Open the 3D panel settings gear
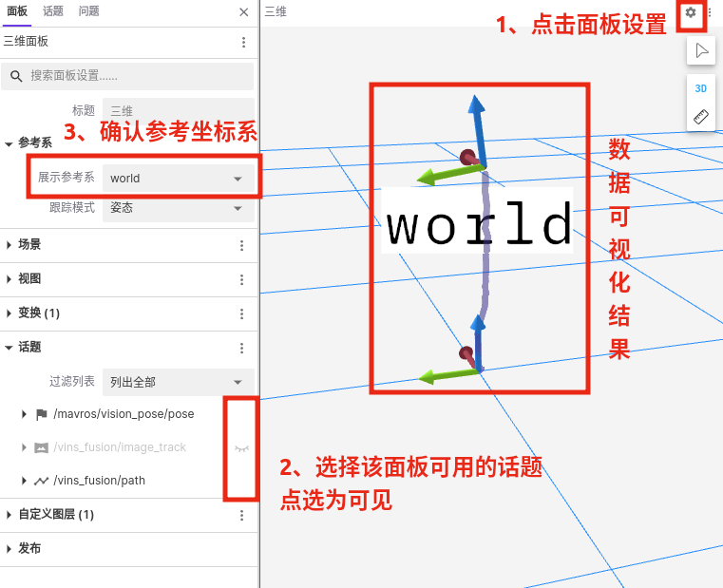 pyautogui.click(x=691, y=12)
